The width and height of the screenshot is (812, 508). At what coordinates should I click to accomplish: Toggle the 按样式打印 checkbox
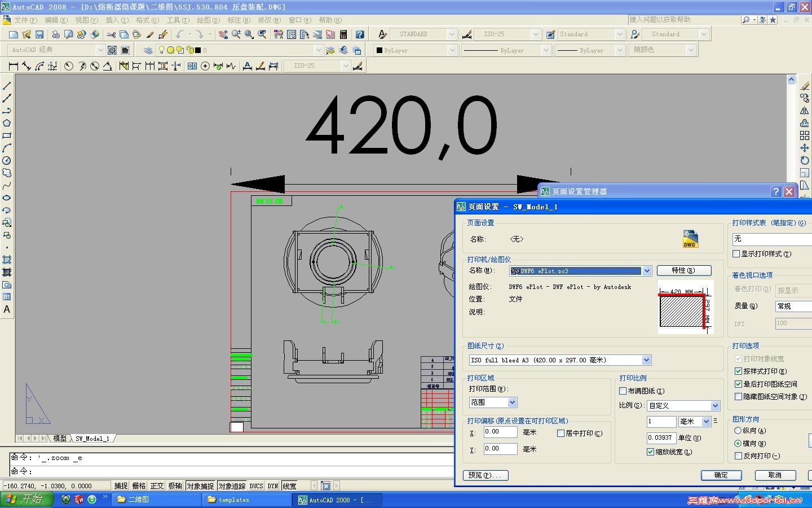click(x=738, y=371)
